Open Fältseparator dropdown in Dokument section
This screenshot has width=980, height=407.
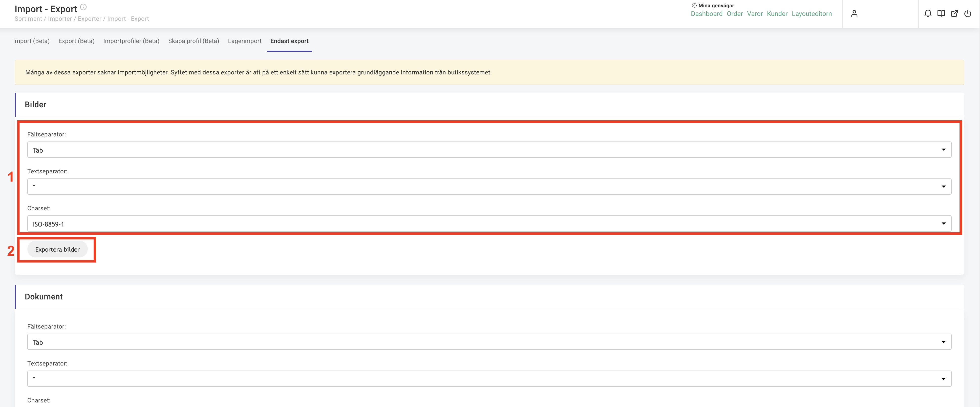pyautogui.click(x=489, y=342)
